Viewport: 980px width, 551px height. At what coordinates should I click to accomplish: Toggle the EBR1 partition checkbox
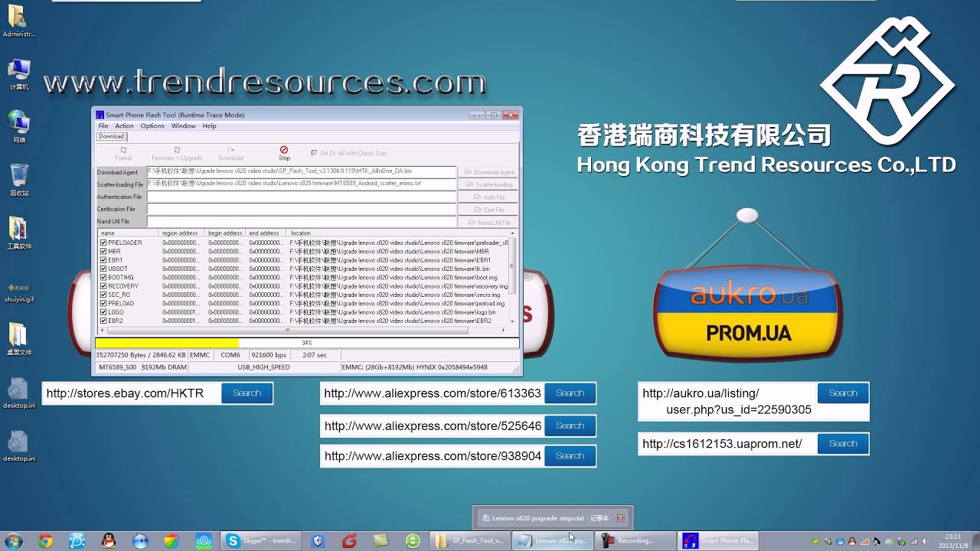click(103, 260)
